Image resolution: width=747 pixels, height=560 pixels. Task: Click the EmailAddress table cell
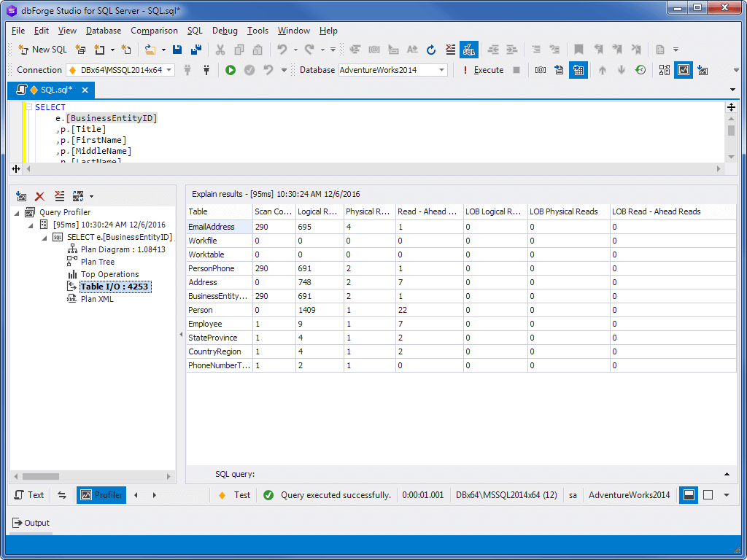(220, 227)
